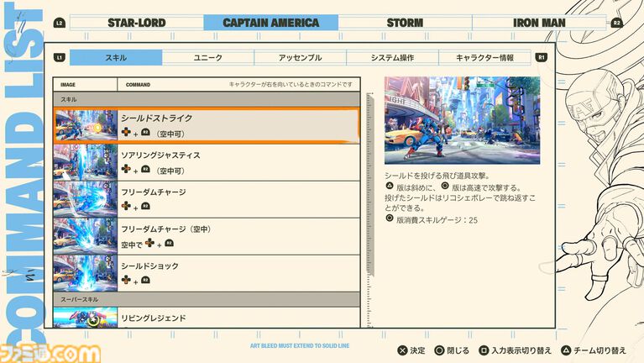Click the シールドストライク thumbnail image

[86, 125]
